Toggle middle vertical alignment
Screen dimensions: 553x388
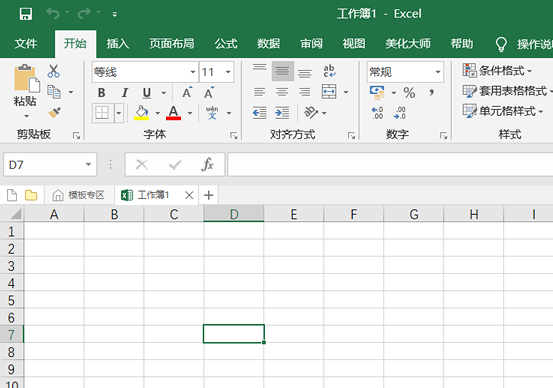pos(282,71)
